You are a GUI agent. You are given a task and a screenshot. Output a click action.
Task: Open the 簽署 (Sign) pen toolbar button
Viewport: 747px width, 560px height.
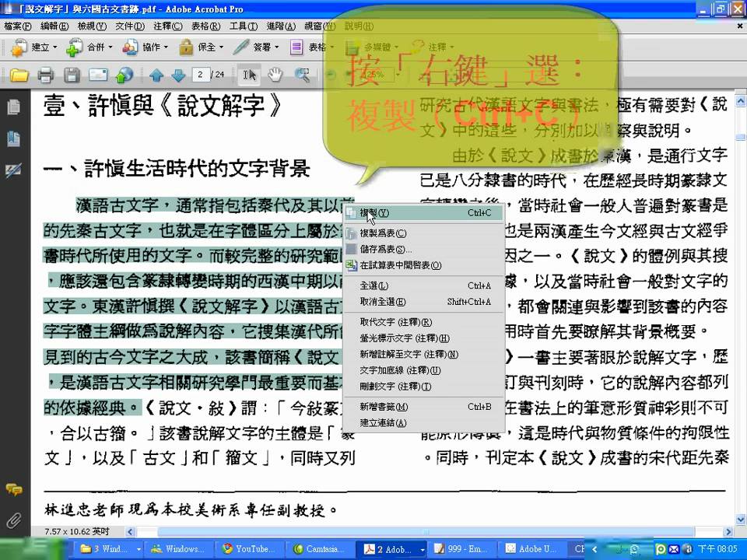tap(256, 47)
